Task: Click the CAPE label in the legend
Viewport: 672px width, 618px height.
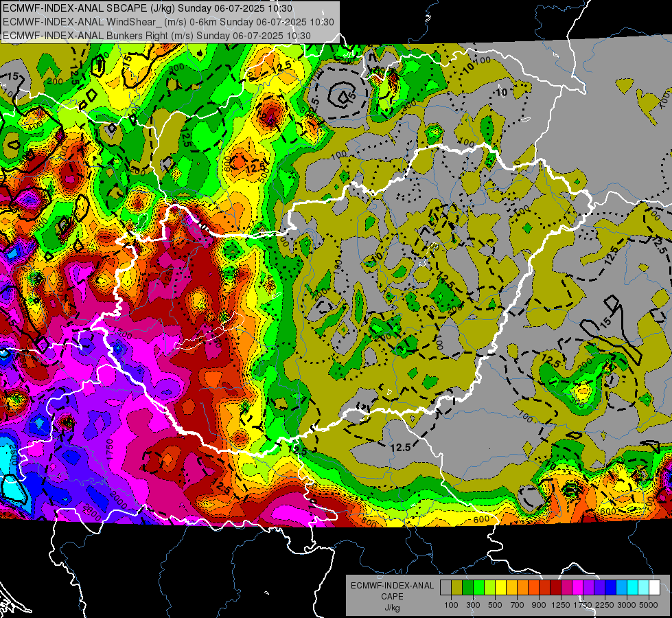Action: (392, 597)
